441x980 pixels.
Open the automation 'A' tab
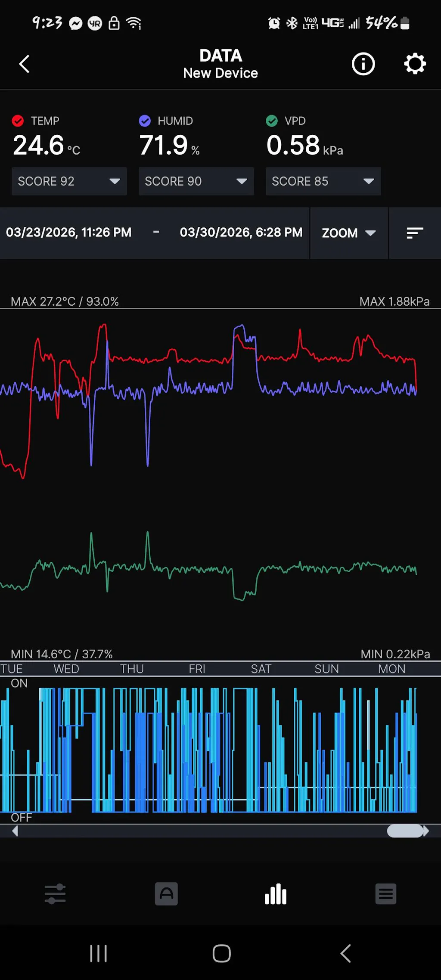click(x=166, y=894)
